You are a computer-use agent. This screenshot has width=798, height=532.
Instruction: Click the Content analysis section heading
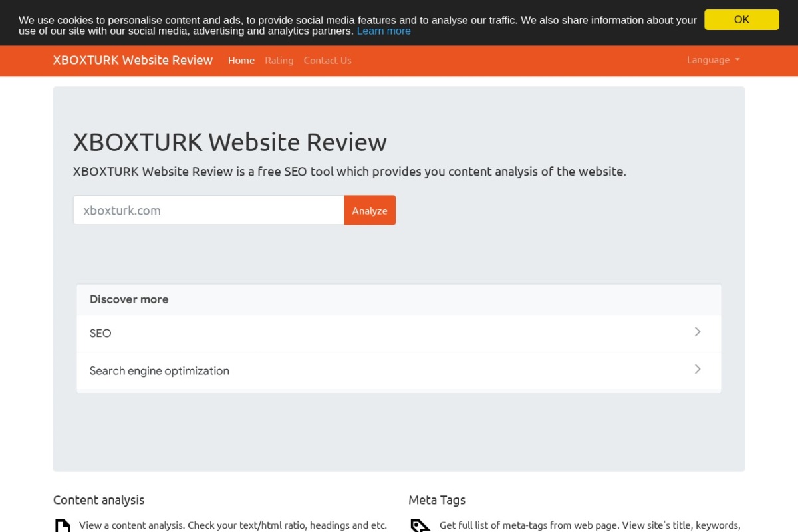[x=98, y=499]
